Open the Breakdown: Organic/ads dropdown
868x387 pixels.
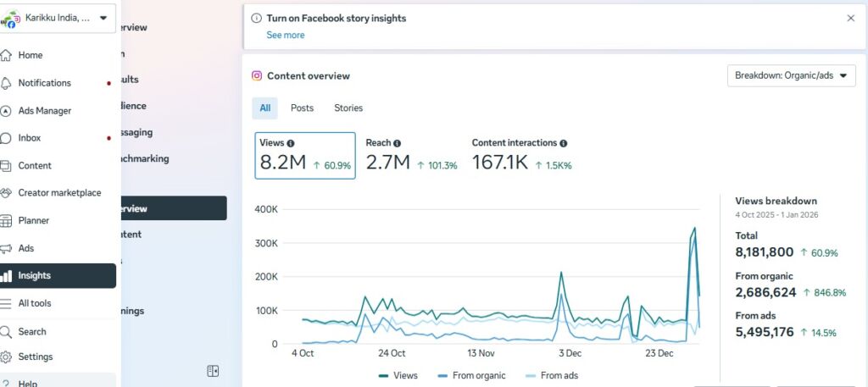tap(791, 75)
